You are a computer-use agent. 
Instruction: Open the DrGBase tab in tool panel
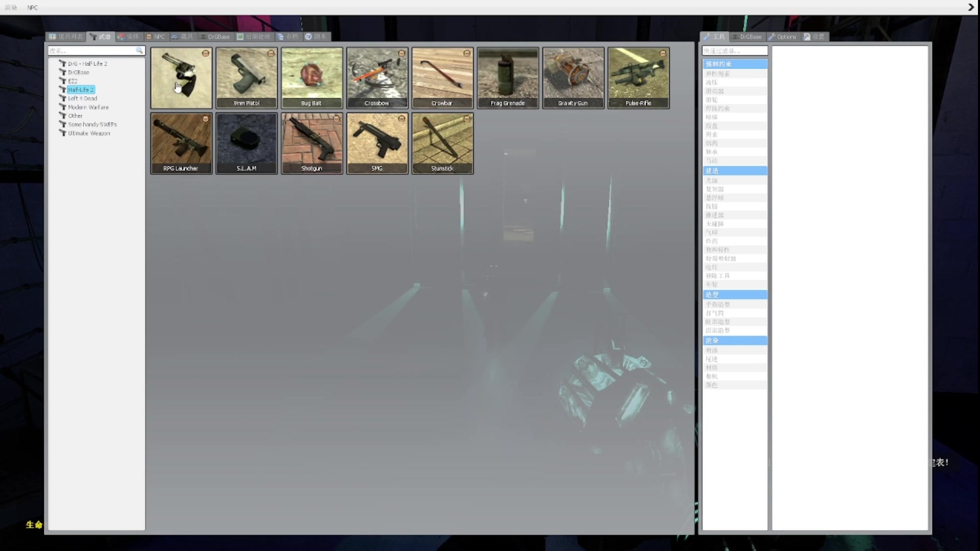point(747,37)
